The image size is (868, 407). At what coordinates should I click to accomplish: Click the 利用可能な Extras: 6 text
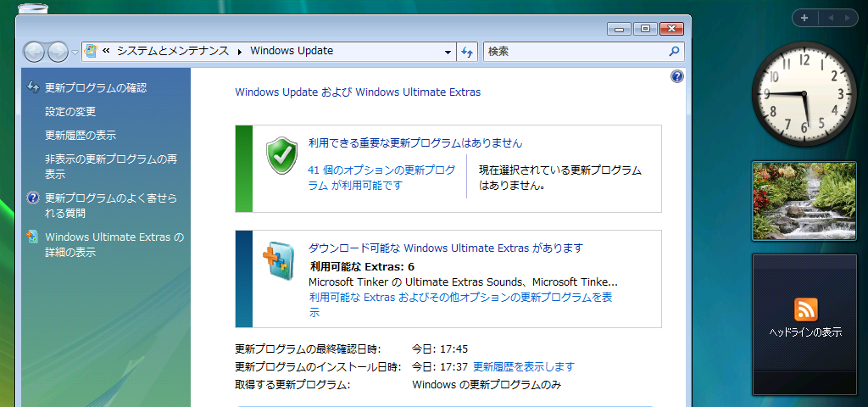click(x=362, y=265)
